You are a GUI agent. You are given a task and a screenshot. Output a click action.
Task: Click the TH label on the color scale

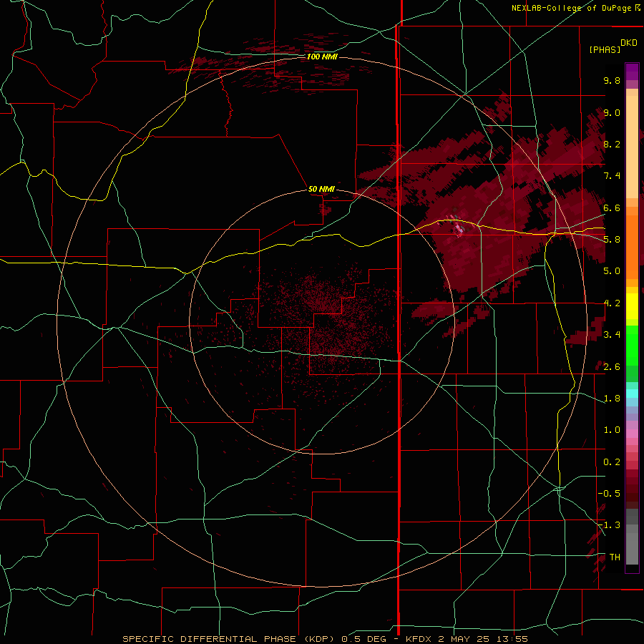pyautogui.click(x=615, y=557)
